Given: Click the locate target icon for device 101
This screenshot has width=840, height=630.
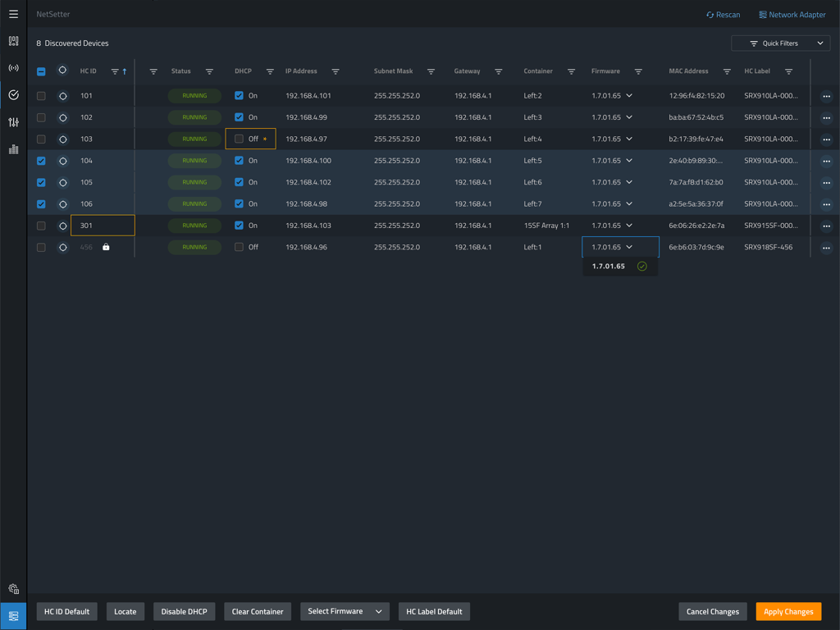Looking at the screenshot, I should [x=62, y=95].
